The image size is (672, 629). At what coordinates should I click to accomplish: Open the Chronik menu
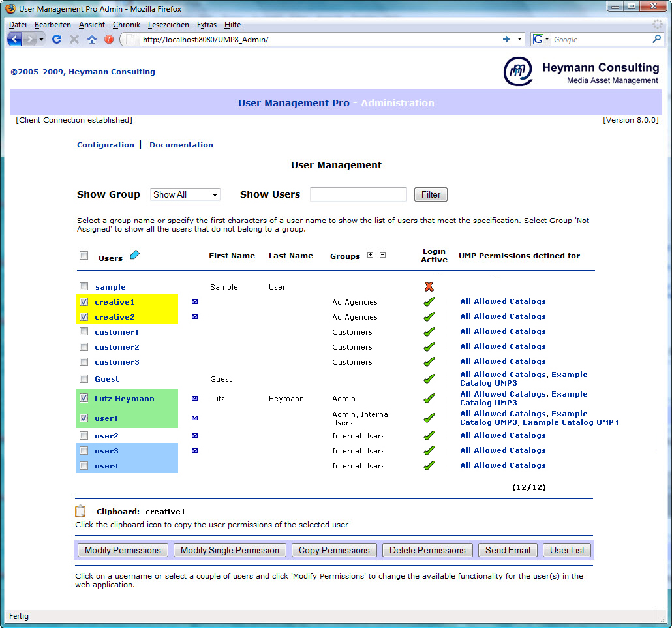click(127, 25)
